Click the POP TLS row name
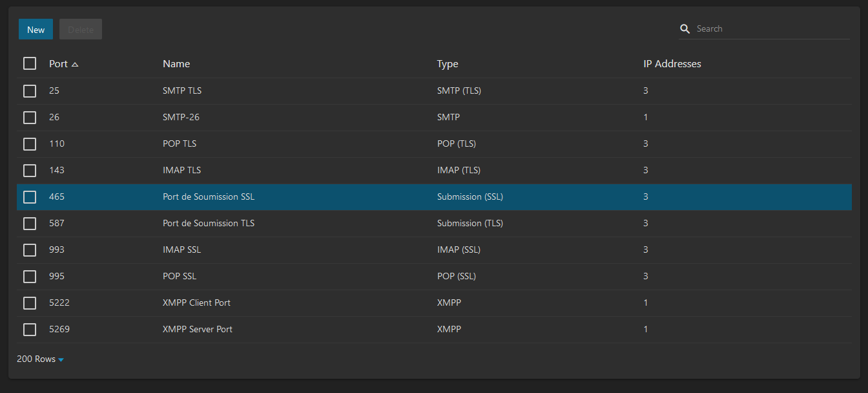 pos(180,144)
